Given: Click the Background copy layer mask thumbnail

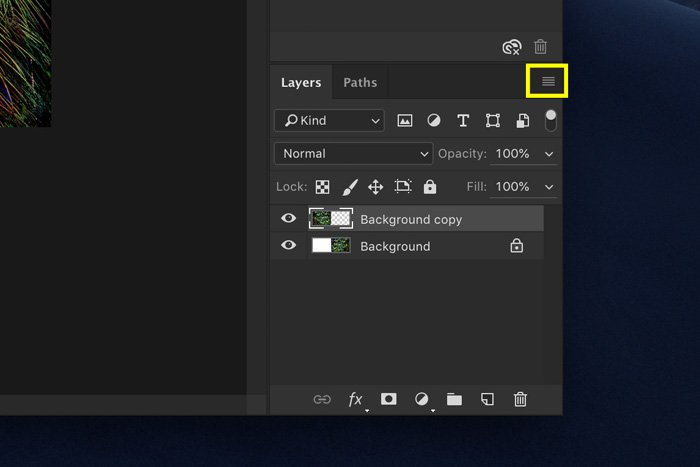Looking at the screenshot, I should (x=343, y=219).
